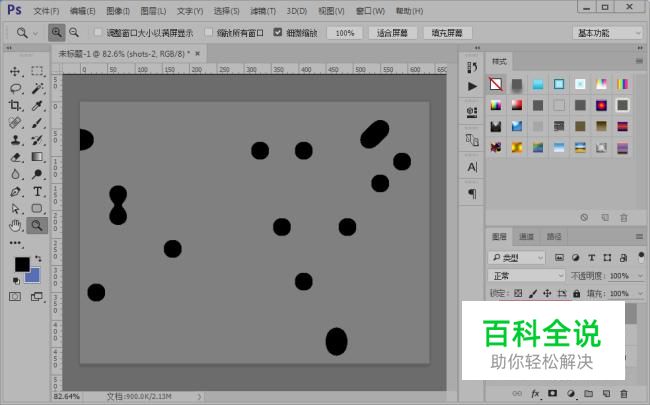650x405 pixels.
Task: Toggle lock image pixels brush icon
Action: [533, 293]
